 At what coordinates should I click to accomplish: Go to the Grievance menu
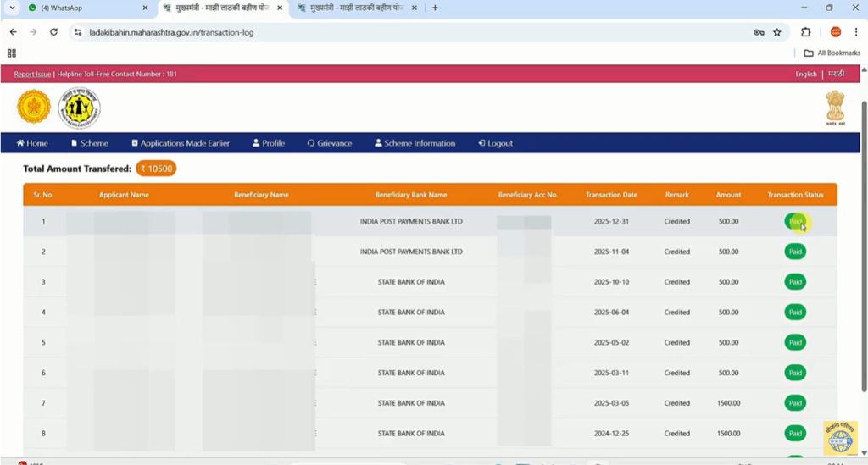pos(329,143)
